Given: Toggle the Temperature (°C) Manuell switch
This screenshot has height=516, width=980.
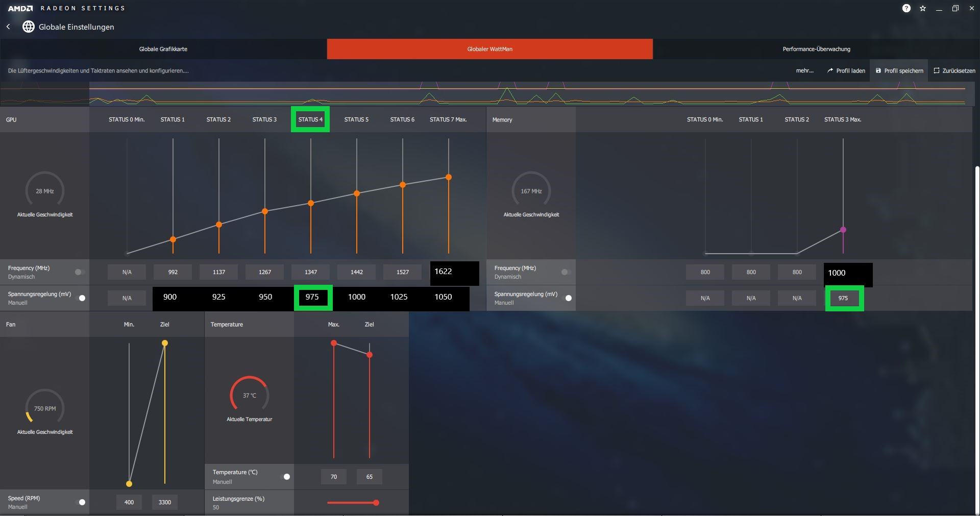Looking at the screenshot, I should 286,477.
